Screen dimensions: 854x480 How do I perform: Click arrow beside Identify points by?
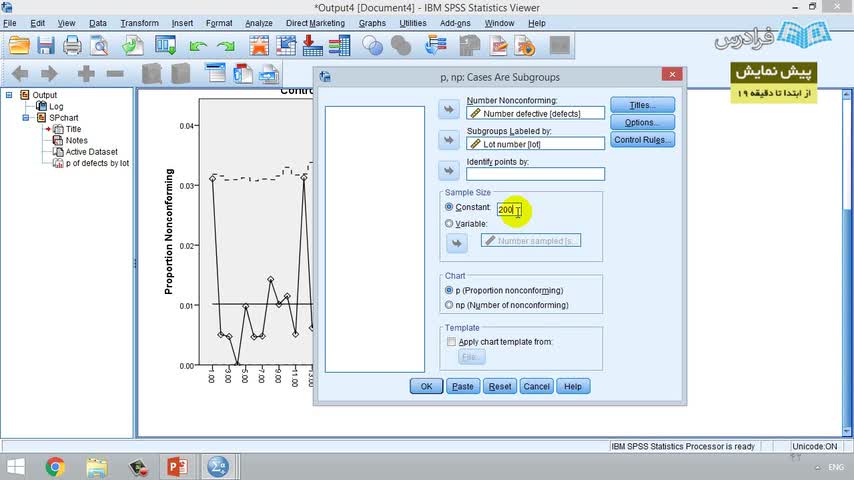[x=449, y=171]
